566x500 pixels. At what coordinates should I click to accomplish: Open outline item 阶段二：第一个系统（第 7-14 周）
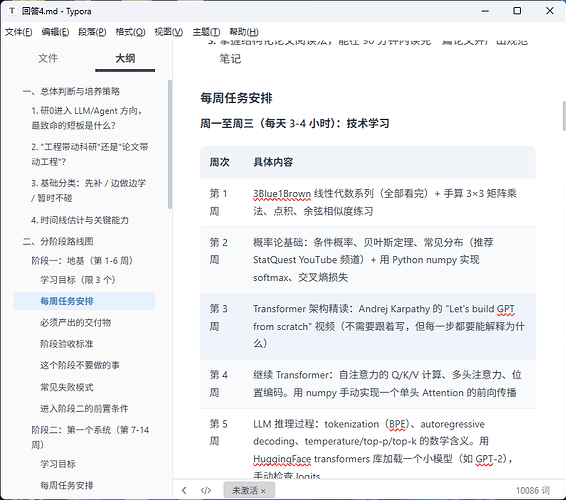(x=90, y=437)
